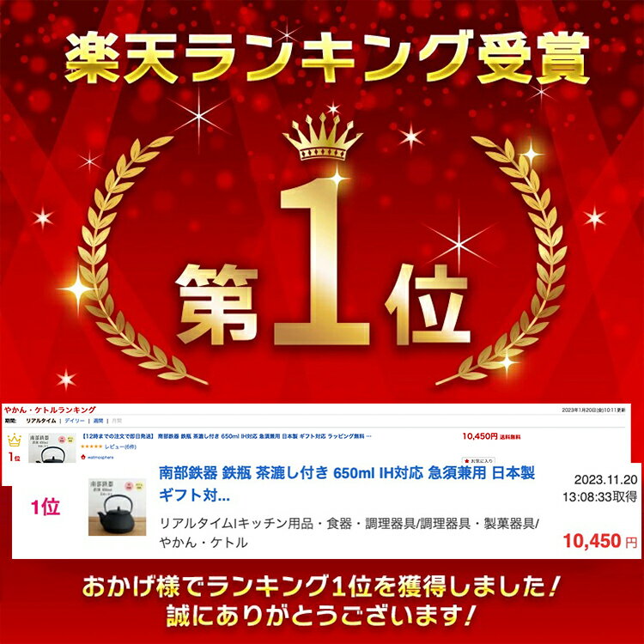Click the five-star rating icons
This screenshot has width=644, height=644.
tap(92, 447)
